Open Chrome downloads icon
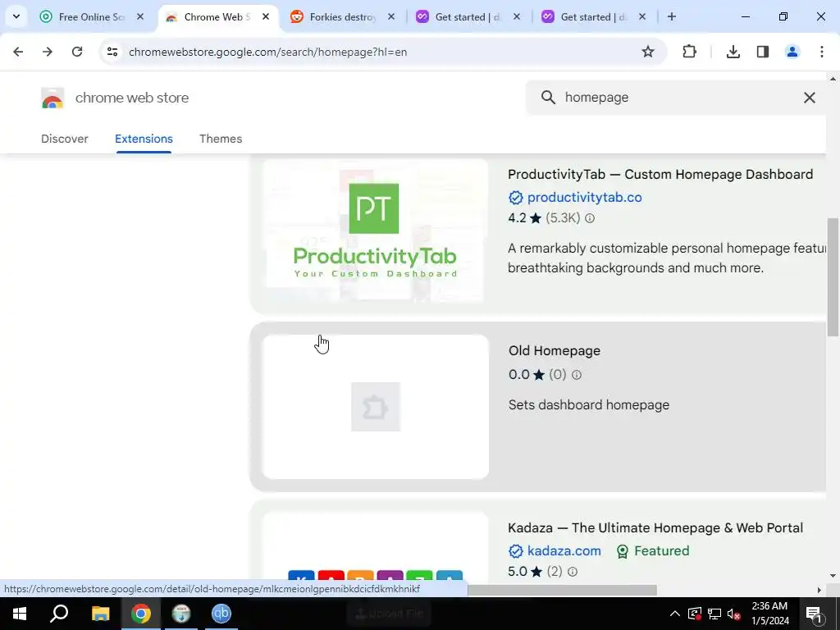 tap(733, 52)
